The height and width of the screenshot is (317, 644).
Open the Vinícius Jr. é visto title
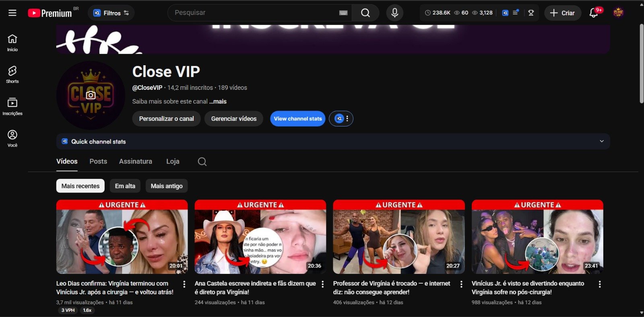click(528, 288)
